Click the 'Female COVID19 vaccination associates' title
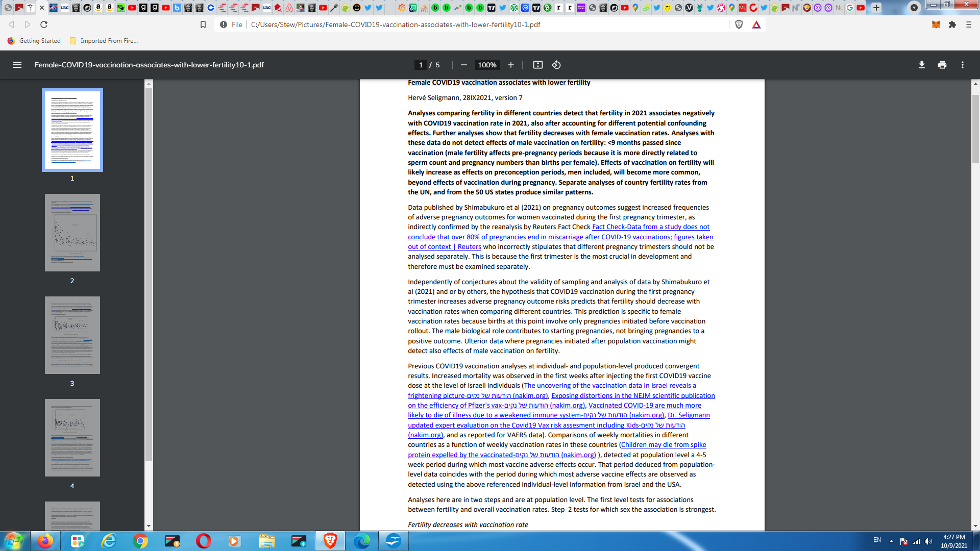This screenshot has height=551, width=980. pyautogui.click(x=499, y=83)
